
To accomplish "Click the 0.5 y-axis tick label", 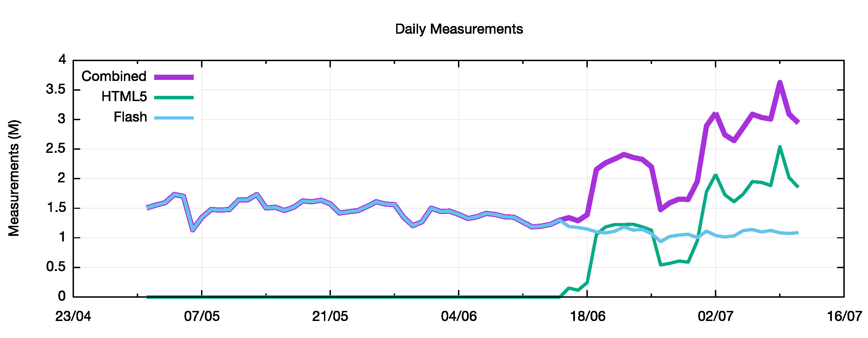I will click(x=56, y=267).
